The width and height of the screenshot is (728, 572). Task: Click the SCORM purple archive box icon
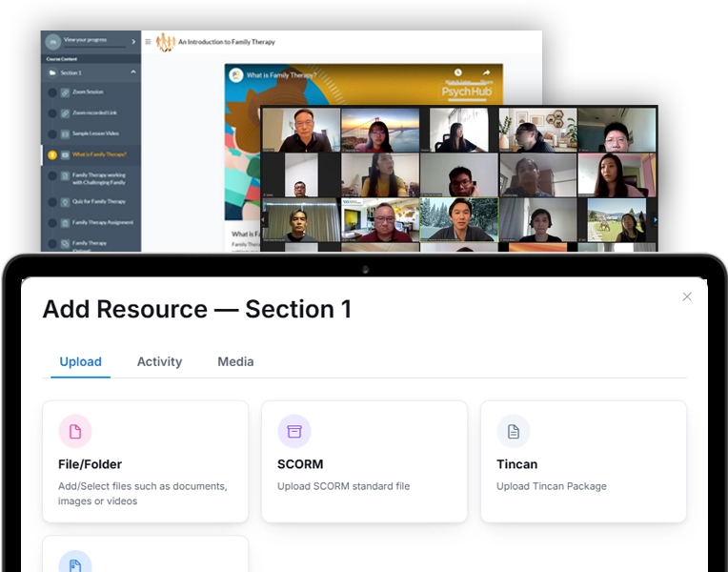(x=294, y=431)
